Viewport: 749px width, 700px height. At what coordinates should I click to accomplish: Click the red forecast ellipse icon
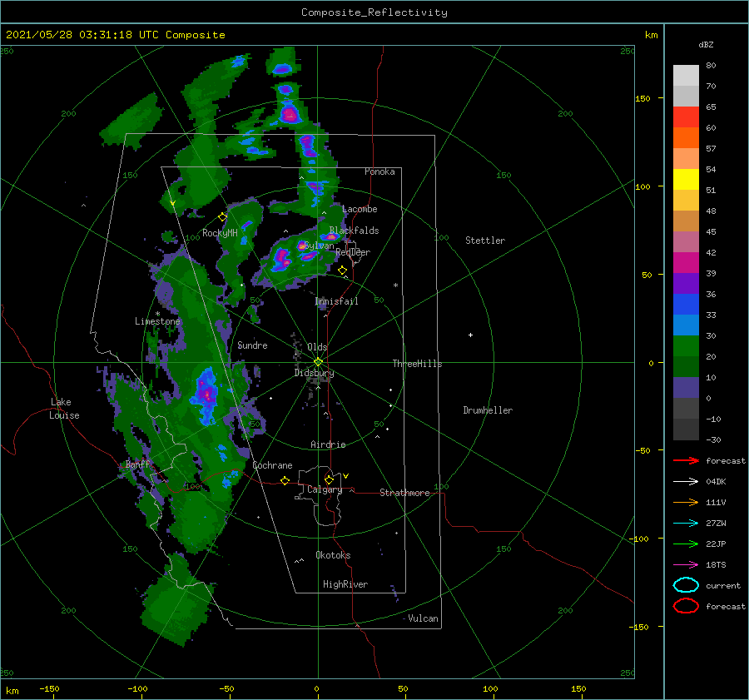coord(686,606)
